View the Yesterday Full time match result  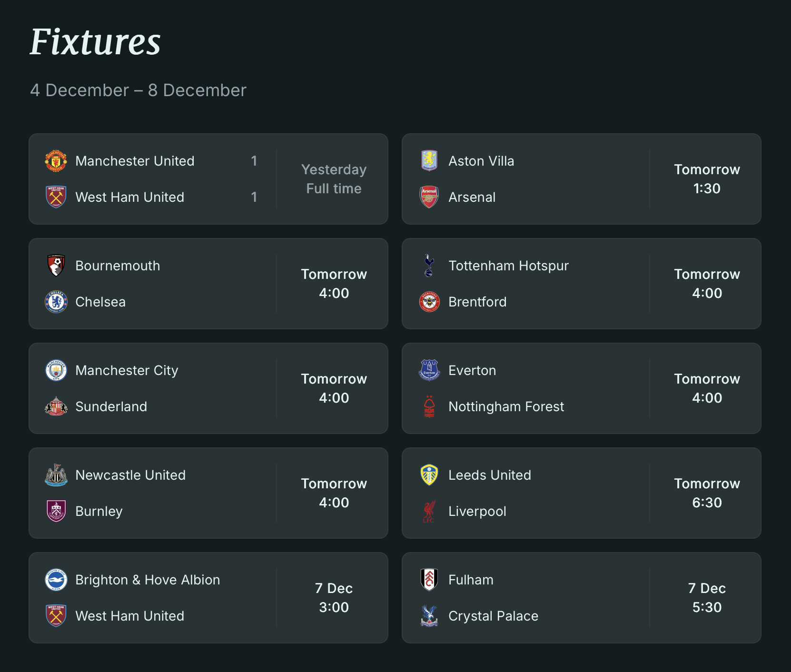[x=334, y=179]
